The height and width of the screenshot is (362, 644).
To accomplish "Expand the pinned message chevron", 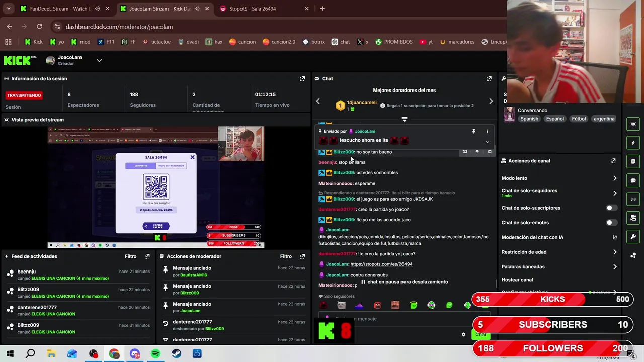I will (x=487, y=142).
